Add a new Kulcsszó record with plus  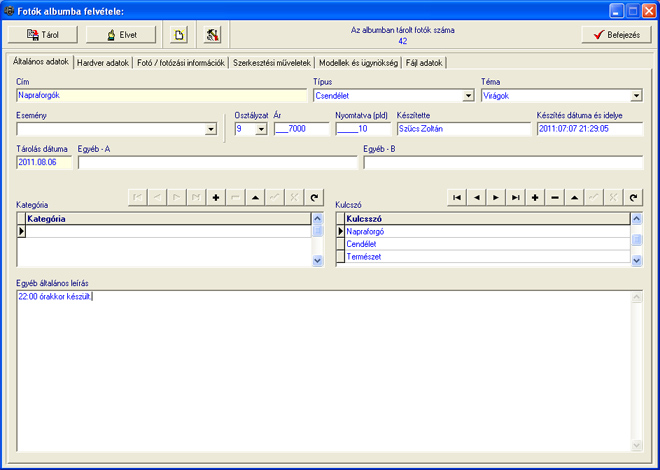click(x=535, y=197)
